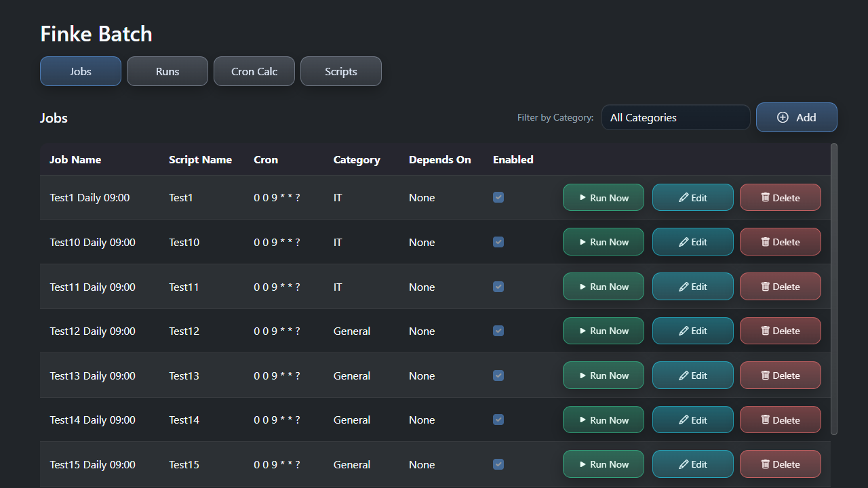Toggle the Enabled checkbox for Test15 job
The image size is (868, 488).
click(498, 464)
